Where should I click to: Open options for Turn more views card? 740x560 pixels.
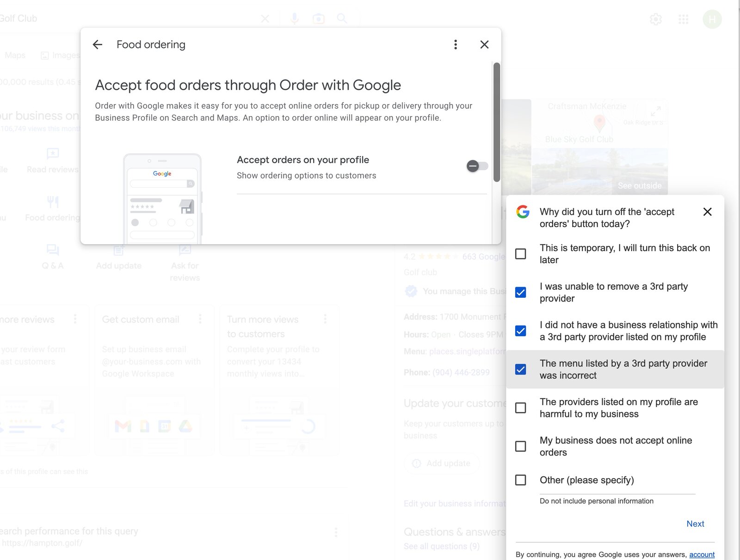(325, 319)
